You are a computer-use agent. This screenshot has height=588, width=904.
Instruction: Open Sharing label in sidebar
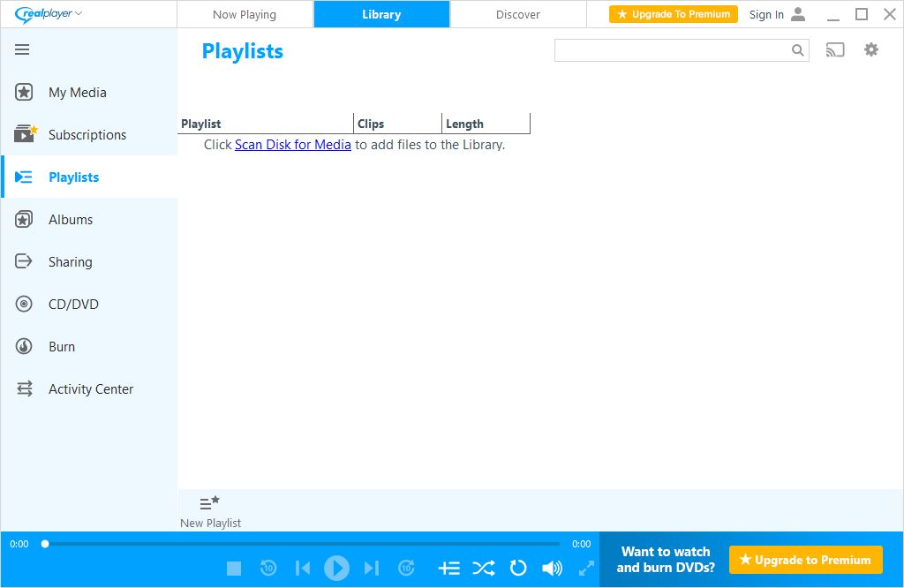(71, 261)
